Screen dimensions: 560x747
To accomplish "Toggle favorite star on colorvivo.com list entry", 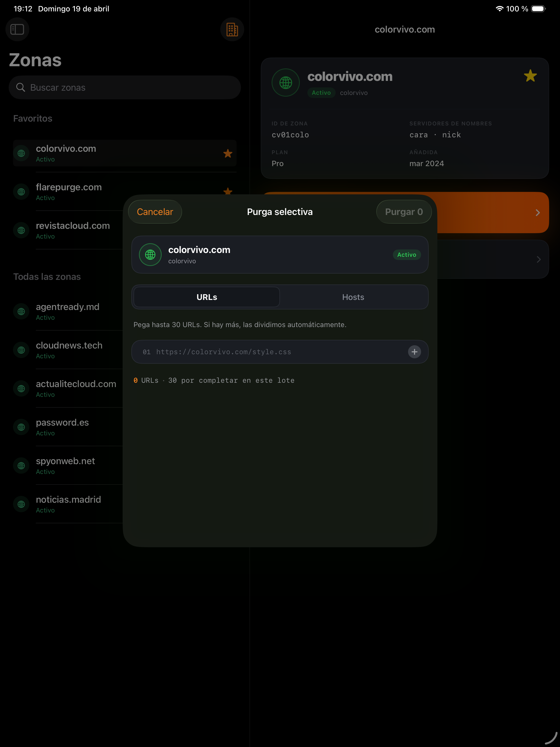I will tap(228, 154).
